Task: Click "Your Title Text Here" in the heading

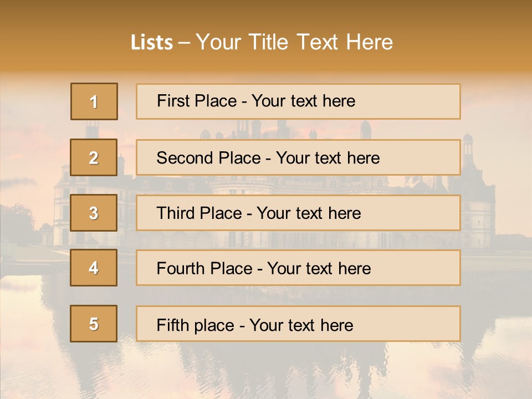Action: tap(294, 42)
